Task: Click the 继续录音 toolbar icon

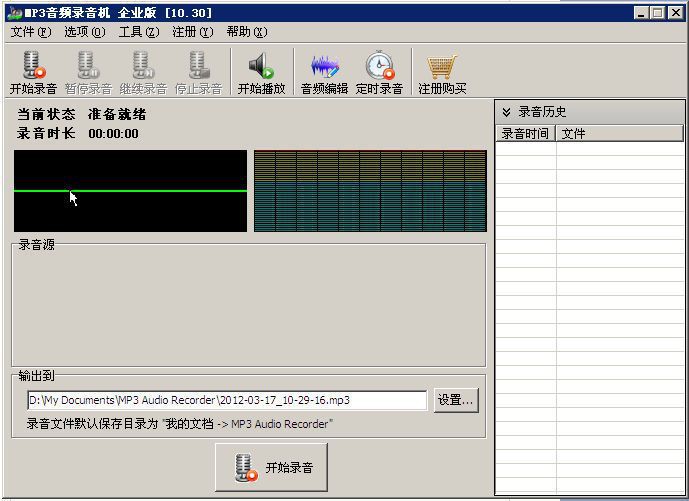Action: click(x=143, y=65)
